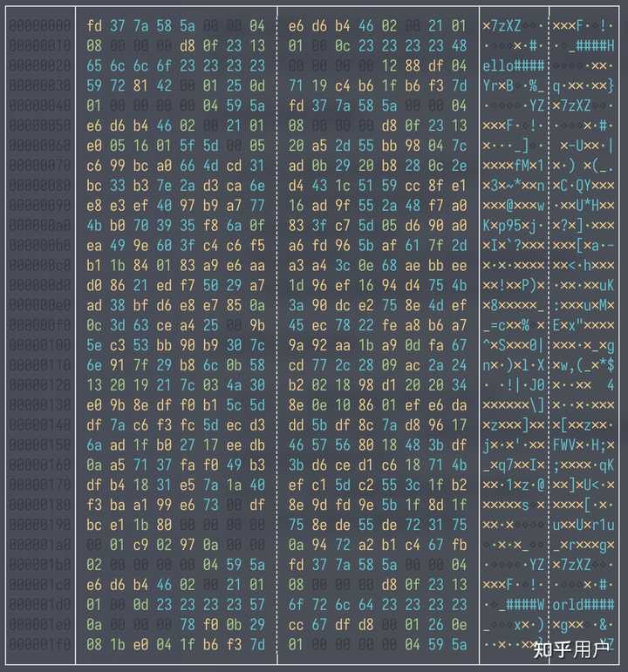Select ASCII text 'Yr×B··%_'
The image size is (628, 672).
click(514, 85)
